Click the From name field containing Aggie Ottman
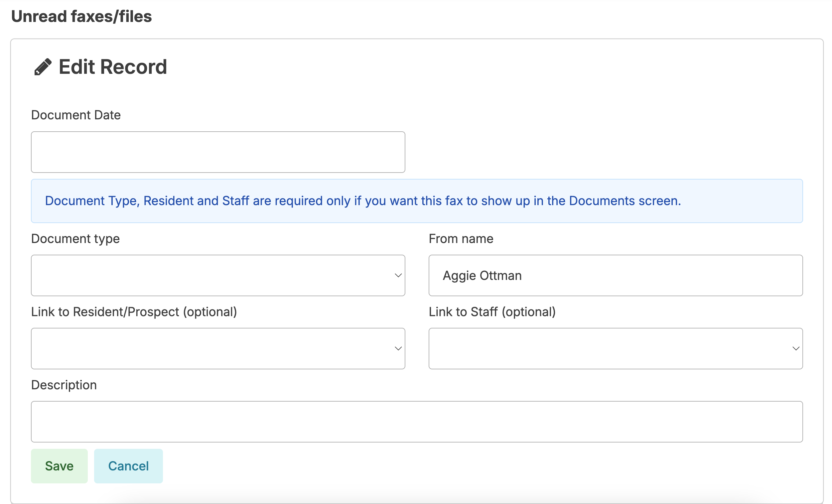Image resolution: width=832 pixels, height=504 pixels. pos(615,276)
